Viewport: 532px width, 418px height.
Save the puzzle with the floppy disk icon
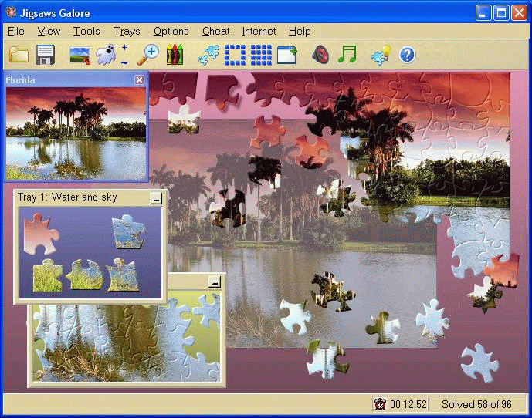[x=45, y=55]
